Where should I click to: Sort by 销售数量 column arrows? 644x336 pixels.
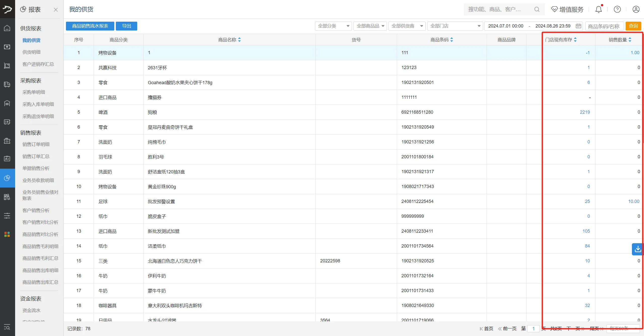coord(630,39)
